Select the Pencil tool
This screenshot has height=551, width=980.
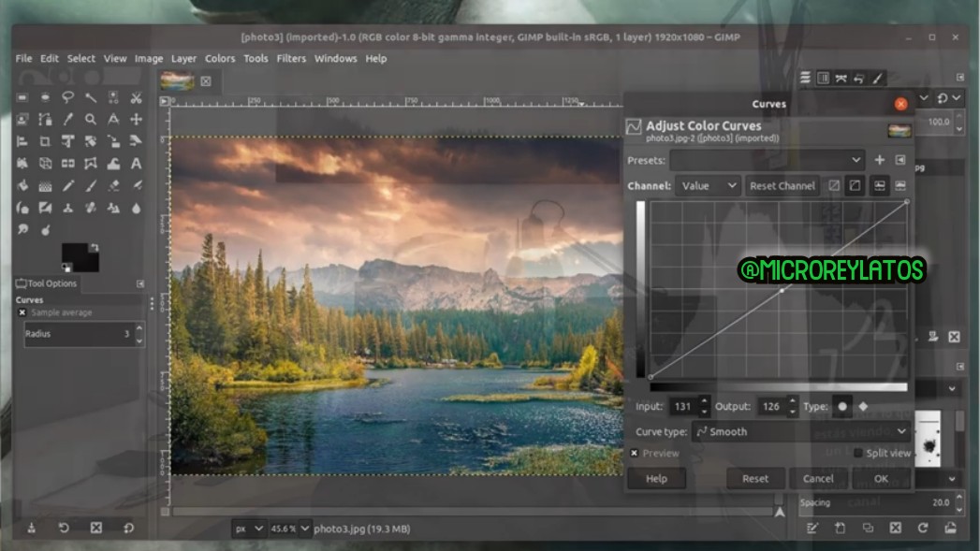(67, 185)
